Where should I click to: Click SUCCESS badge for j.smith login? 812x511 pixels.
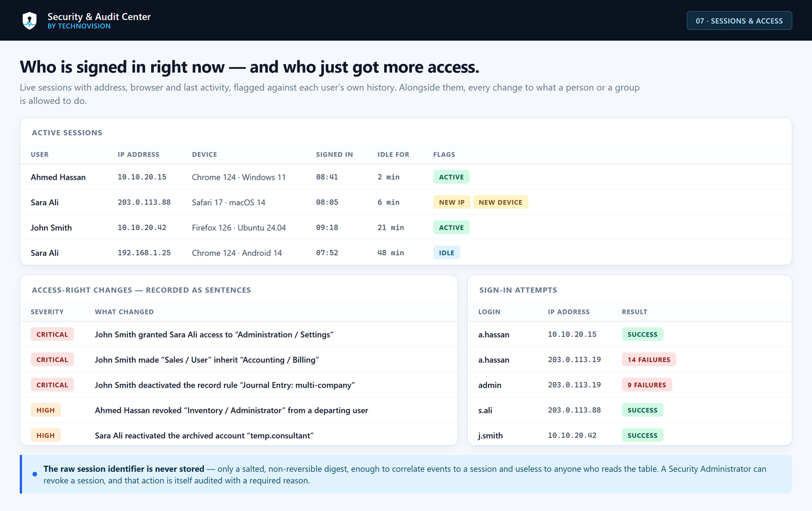point(642,435)
